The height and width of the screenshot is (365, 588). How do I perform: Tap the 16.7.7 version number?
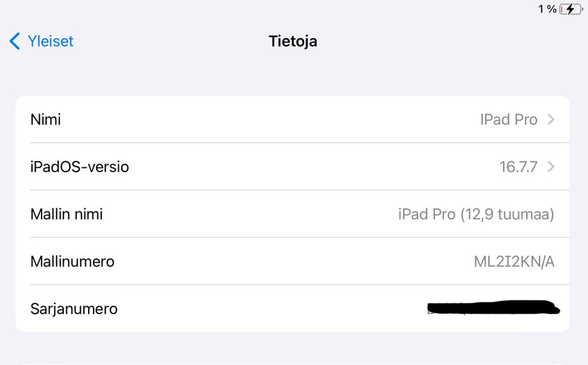(518, 167)
